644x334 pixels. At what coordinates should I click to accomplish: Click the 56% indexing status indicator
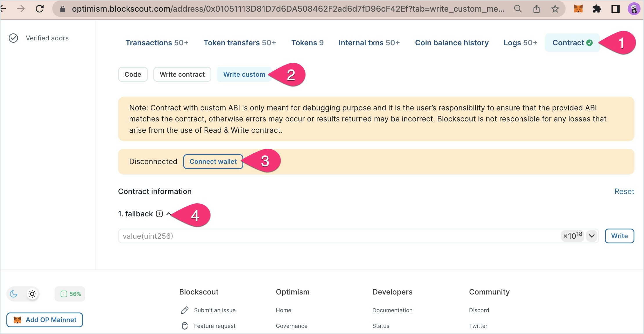[70, 294]
